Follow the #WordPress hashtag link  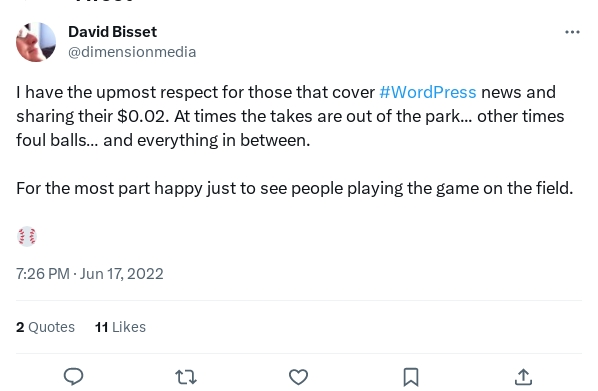[x=428, y=92]
